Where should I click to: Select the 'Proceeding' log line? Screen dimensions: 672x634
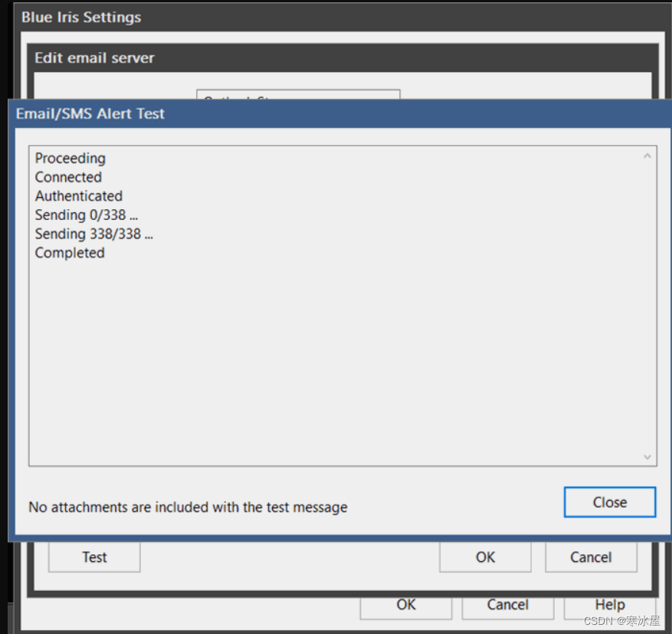(x=70, y=158)
